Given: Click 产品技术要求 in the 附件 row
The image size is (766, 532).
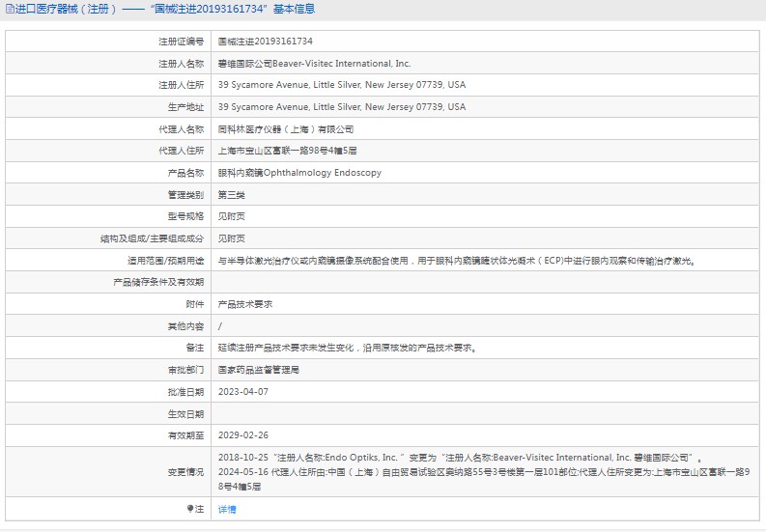Looking at the screenshot, I should point(244,304).
